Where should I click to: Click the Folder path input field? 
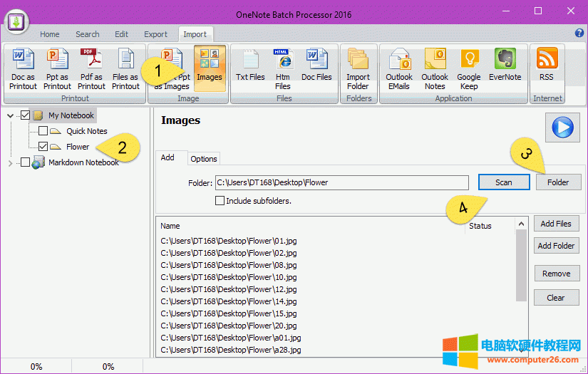click(x=342, y=182)
